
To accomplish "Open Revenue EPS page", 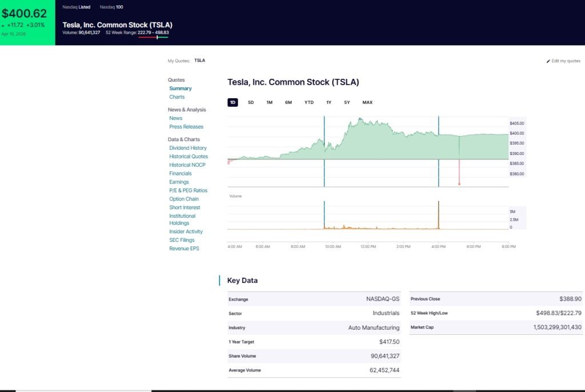I will 184,248.
